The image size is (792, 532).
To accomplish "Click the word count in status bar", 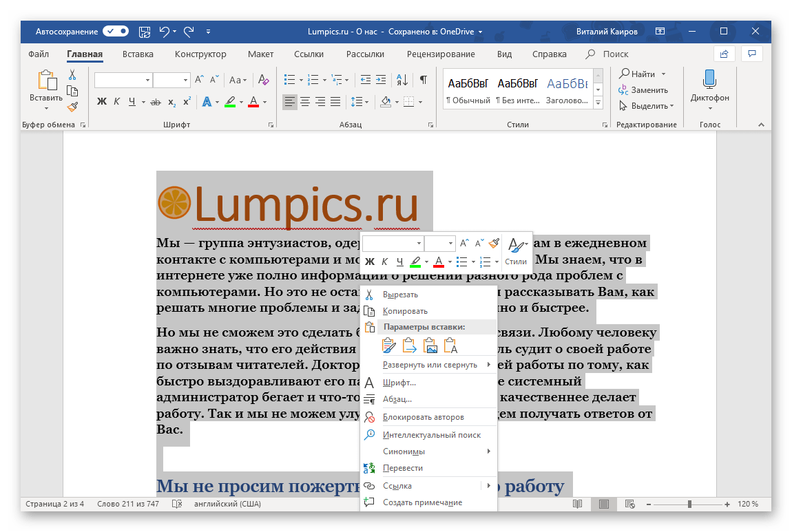I will (x=129, y=504).
